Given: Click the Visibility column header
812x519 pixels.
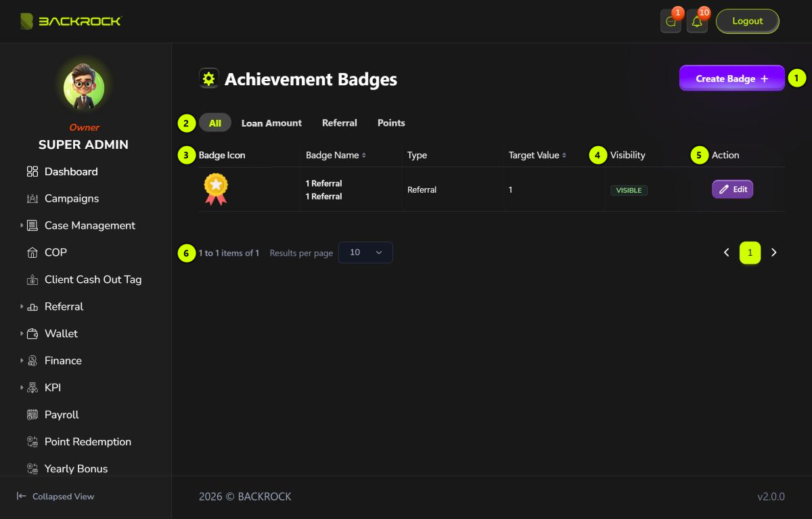Looking at the screenshot, I should (x=628, y=156).
